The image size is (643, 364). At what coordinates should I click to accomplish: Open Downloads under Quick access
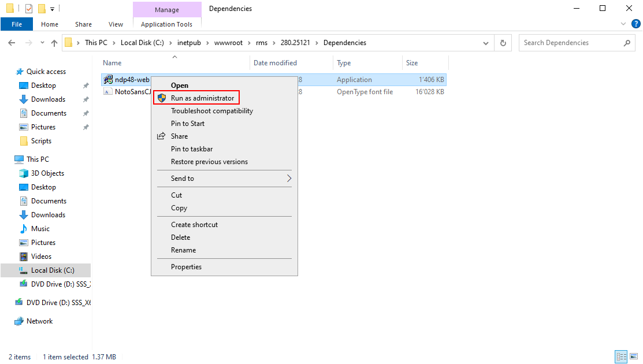click(x=48, y=99)
